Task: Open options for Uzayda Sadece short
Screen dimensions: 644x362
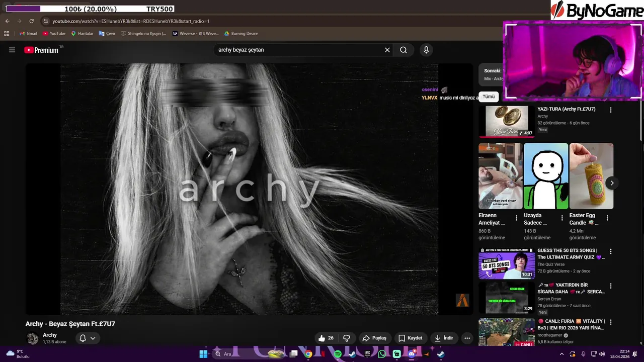Action: [x=561, y=218]
